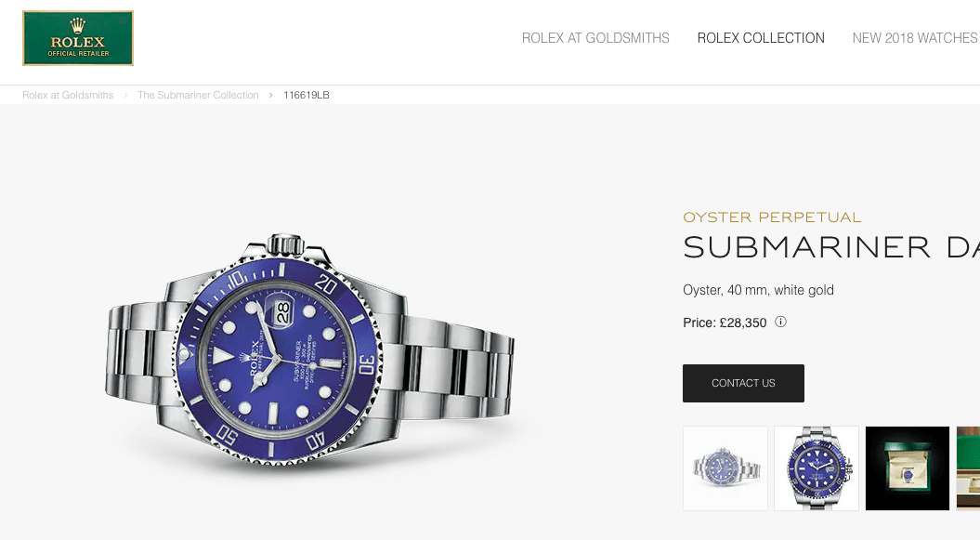Image resolution: width=980 pixels, height=540 pixels.
Task: Open Rolex Collection menu item
Action: 761,38
